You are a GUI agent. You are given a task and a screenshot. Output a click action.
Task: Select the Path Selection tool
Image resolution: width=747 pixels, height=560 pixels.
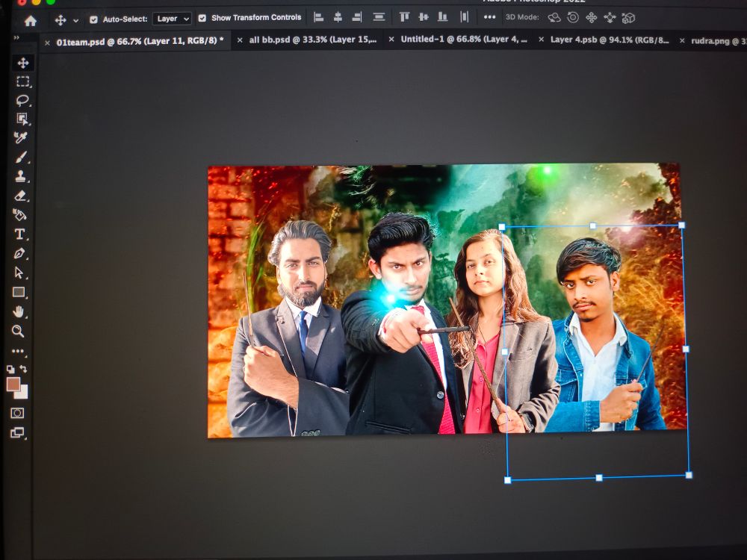(19, 273)
